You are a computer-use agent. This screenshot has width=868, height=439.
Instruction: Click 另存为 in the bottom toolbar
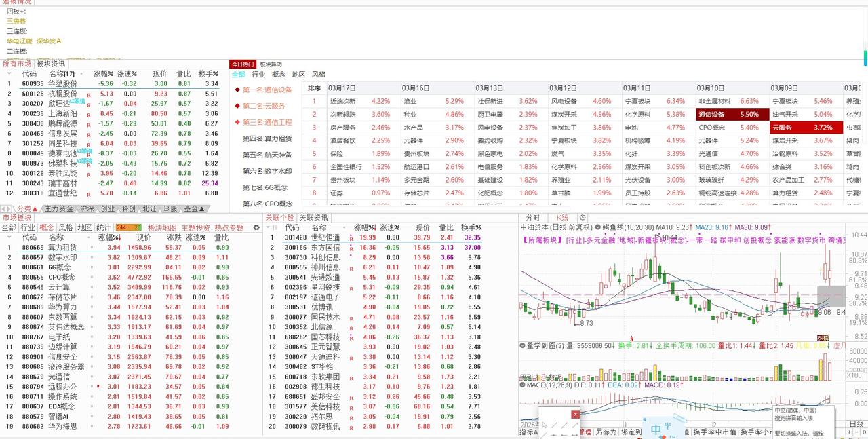click(x=606, y=431)
